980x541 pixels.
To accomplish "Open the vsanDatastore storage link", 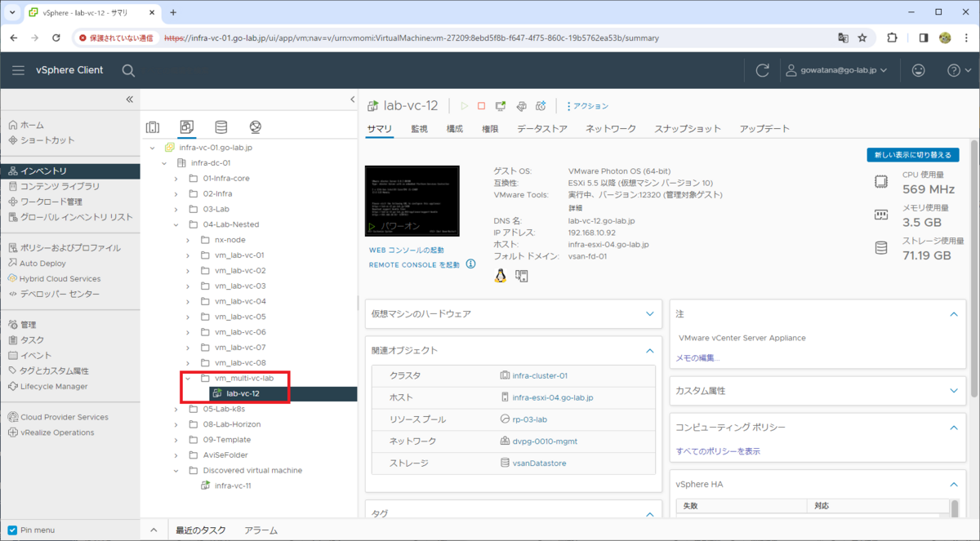I will coord(539,463).
